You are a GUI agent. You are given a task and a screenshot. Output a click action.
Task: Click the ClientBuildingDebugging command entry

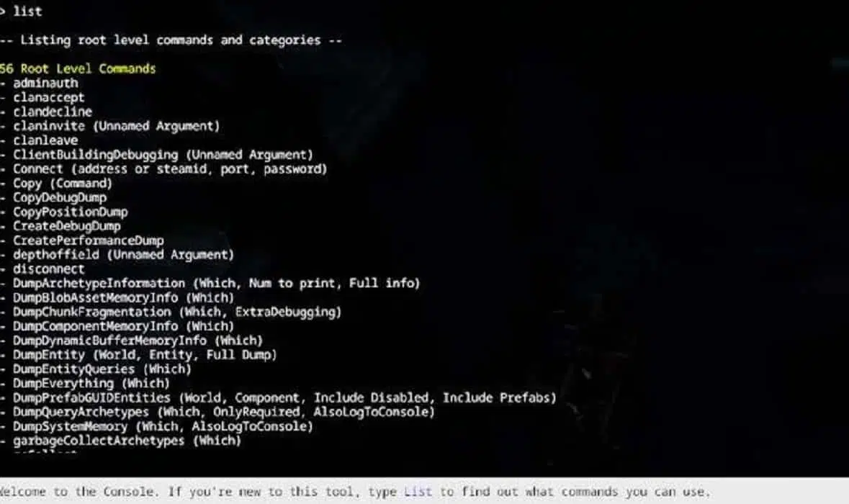point(163,155)
